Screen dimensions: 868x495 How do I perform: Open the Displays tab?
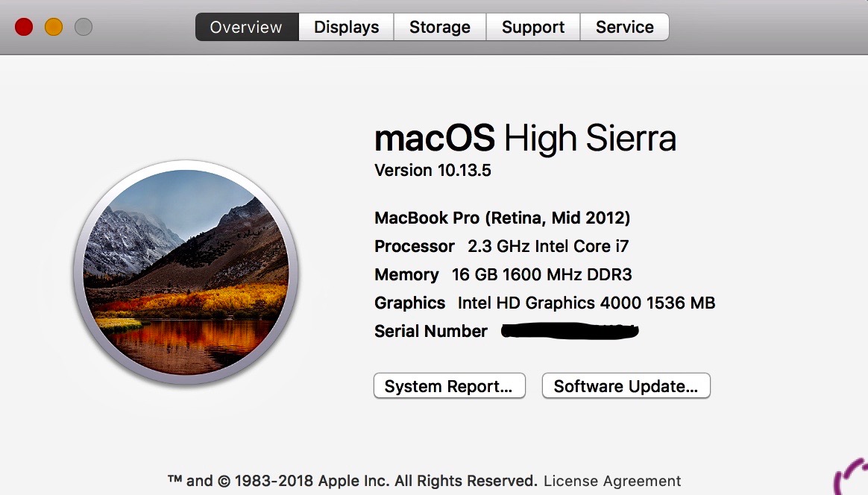(x=347, y=27)
